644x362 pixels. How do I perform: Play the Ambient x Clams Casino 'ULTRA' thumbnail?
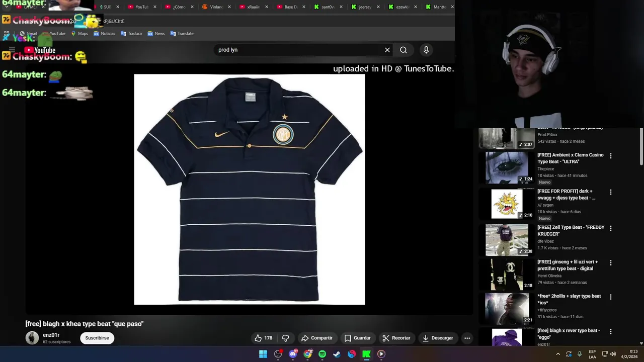point(507,167)
